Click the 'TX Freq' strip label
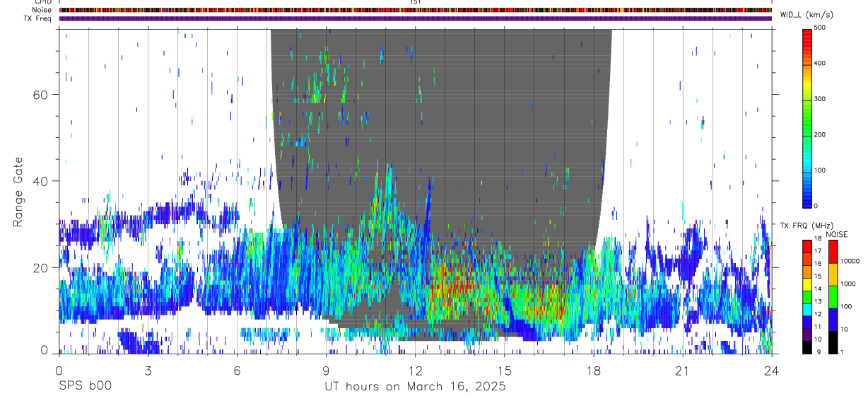The image size is (868, 401). click(37, 18)
